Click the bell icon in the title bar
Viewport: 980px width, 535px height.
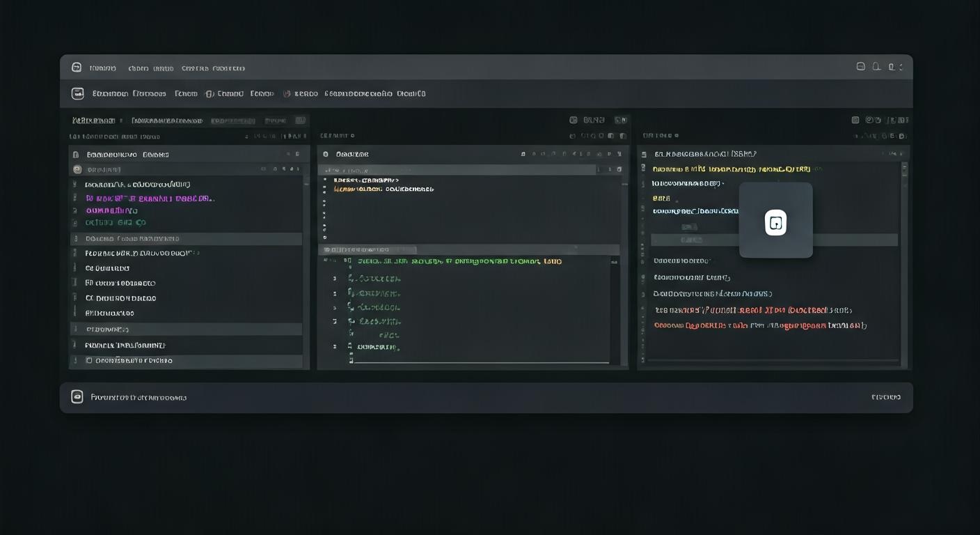click(876, 67)
